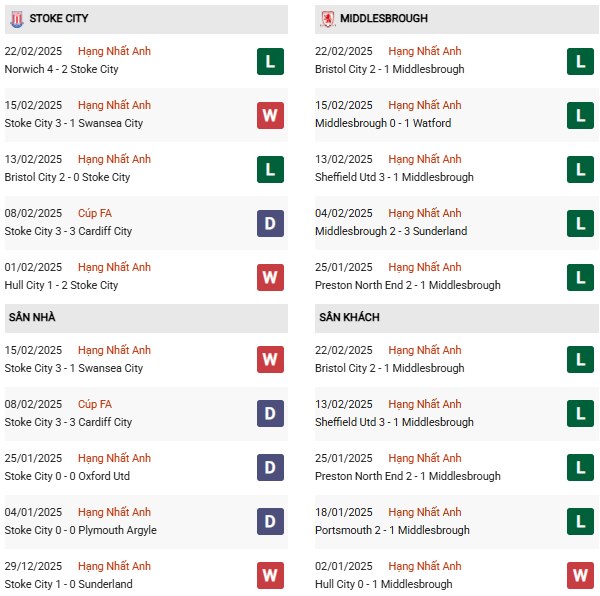Click the Middlesbrough club crest icon
The width and height of the screenshot is (600, 596).
(x=327, y=19)
